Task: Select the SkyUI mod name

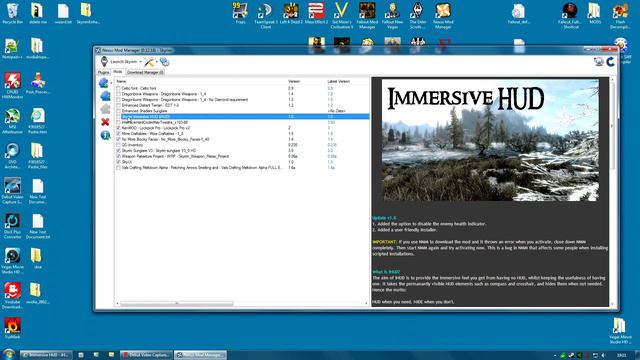Action: [x=126, y=162]
